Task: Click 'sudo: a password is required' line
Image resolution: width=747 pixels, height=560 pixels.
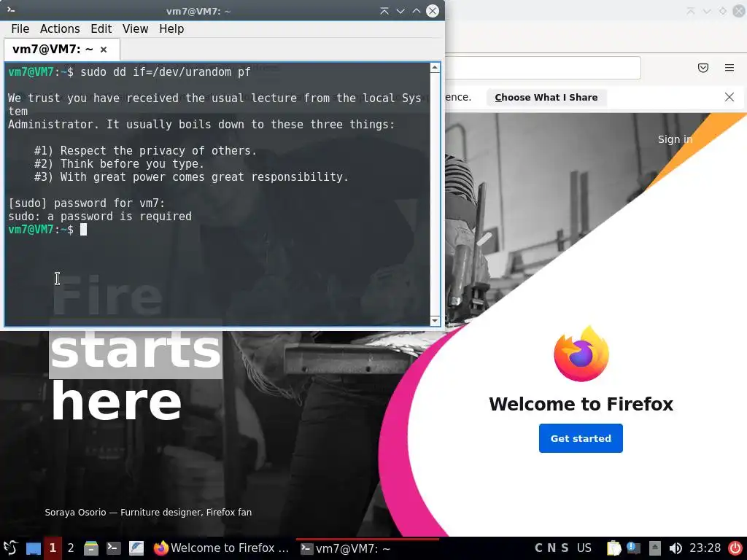Action: point(99,217)
